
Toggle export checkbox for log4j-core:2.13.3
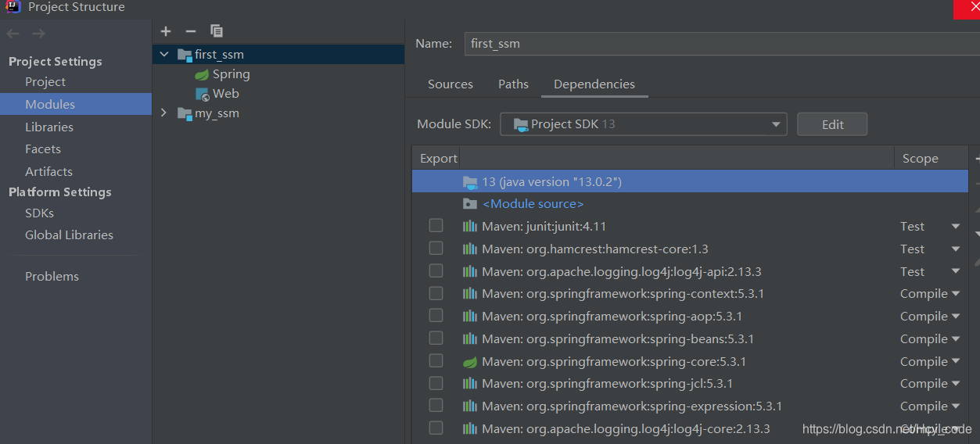point(436,428)
